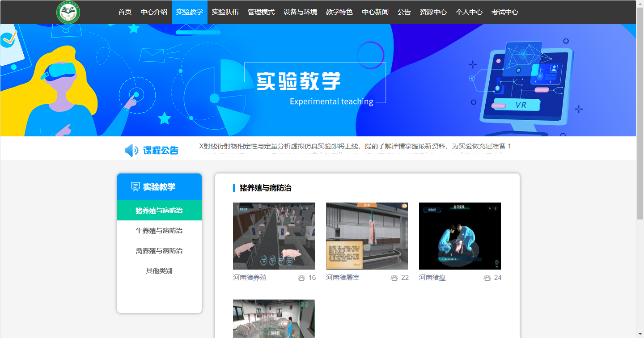Open the fourth experiment thumbnail in second row
Screen dimensions: 644x338
pyautogui.click(x=274, y=318)
